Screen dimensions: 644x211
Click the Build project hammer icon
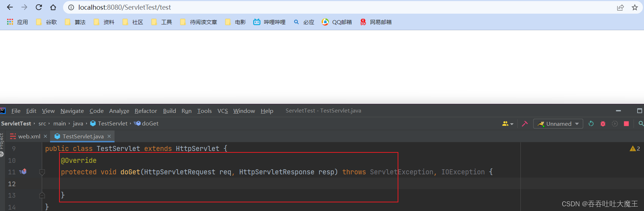click(x=525, y=124)
